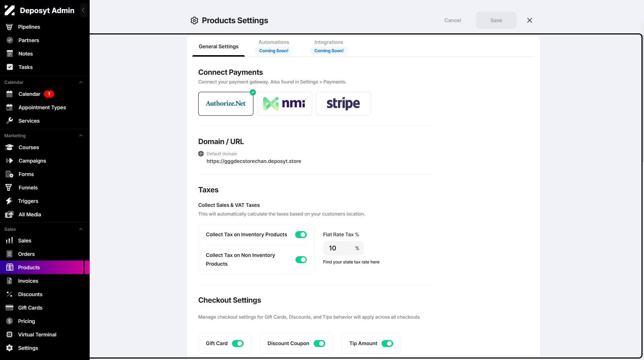Click the Courses graduation cap icon
The width and height of the screenshot is (644, 360).
tap(9, 147)
